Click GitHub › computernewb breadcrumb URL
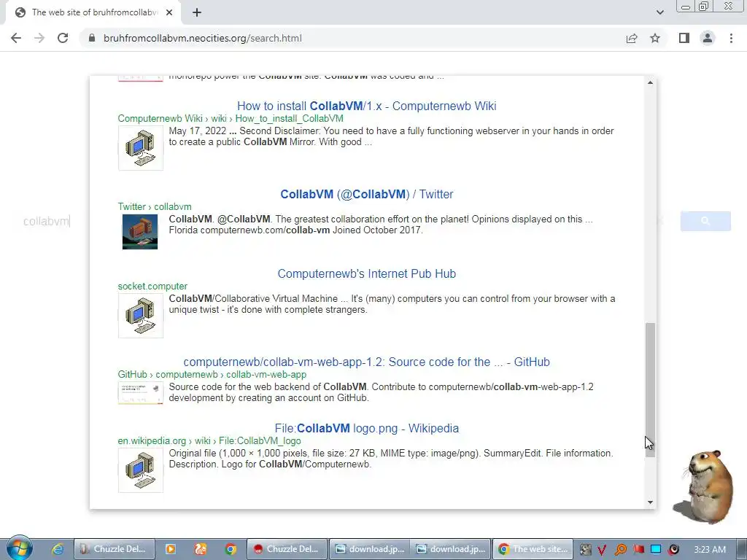 tap(212, 374)
